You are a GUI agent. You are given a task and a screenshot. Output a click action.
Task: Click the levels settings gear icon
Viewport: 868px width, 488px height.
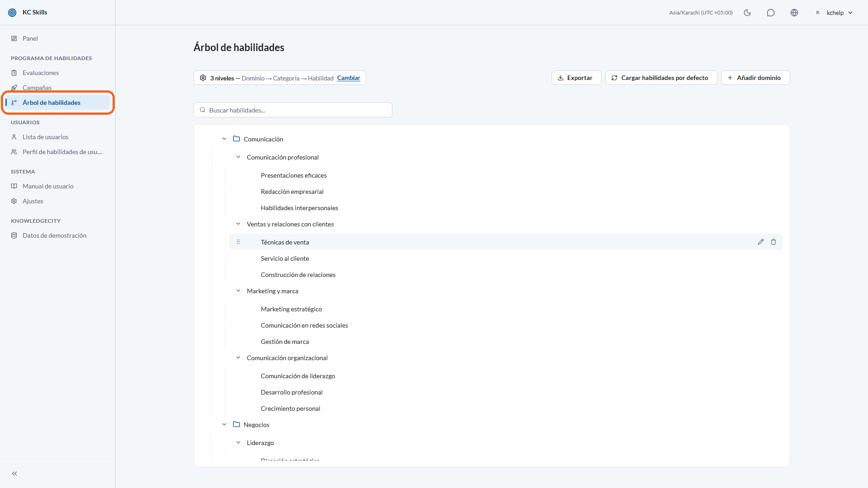(203, 78)
